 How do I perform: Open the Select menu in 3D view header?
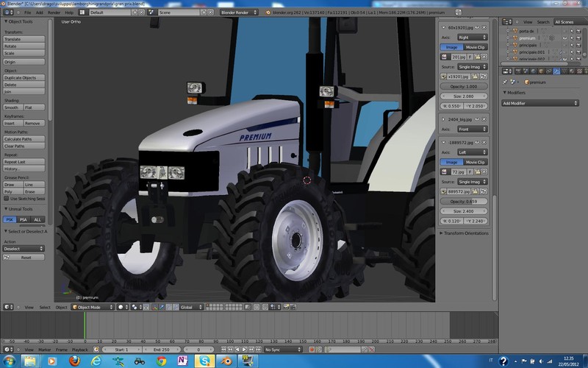[45, 307]
